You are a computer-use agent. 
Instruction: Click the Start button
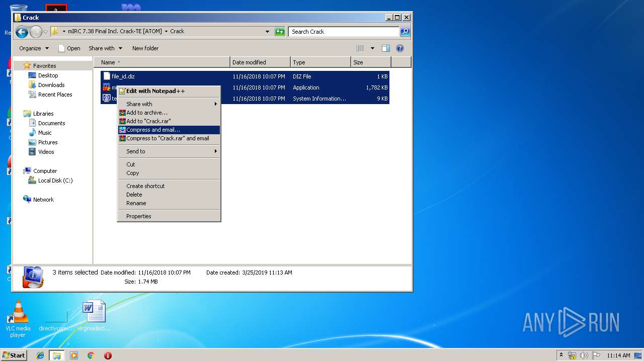[x=14, y=355]
